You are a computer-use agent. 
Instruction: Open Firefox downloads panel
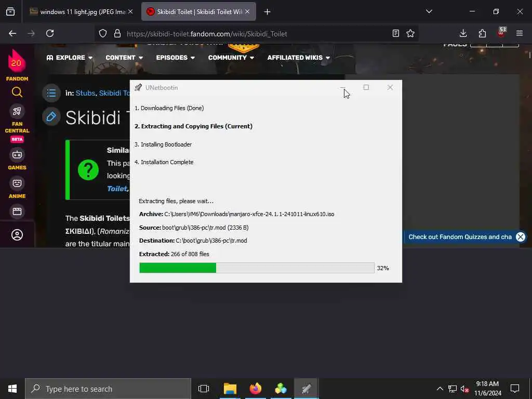pyautogui.click(x=463, y=33)
